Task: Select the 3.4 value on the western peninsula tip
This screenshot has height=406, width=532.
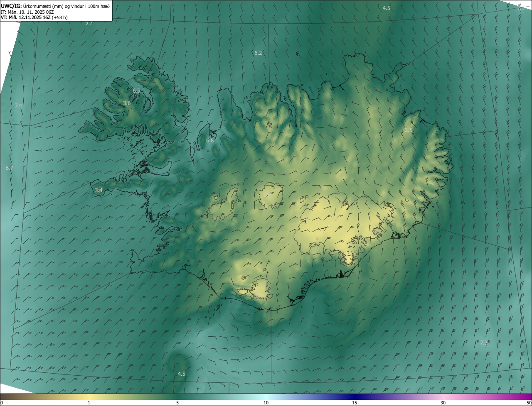Action: tap(99, 190)
